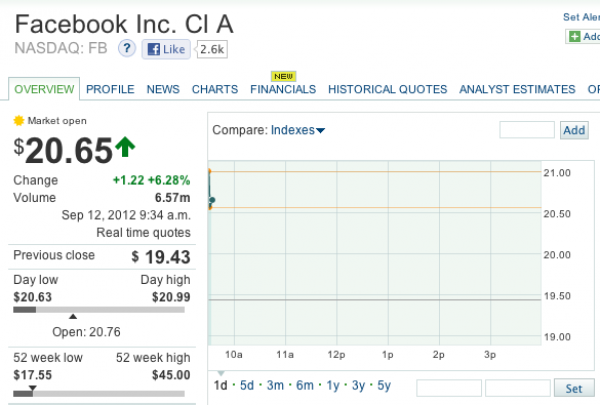This screenshot has height=405, width=600.
Task: Select the 1y chart range
Action: click(x=333, y=386)
